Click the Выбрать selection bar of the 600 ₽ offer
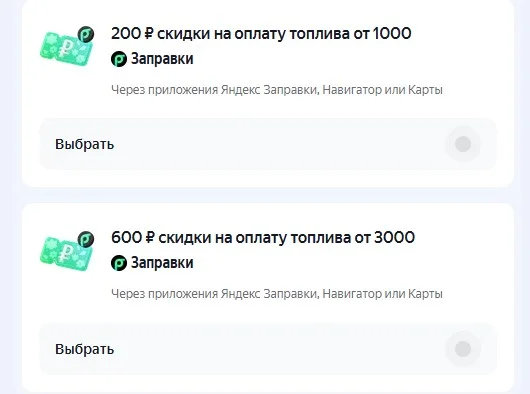Screen dimensions: 530x394 (x=268, y=349)
